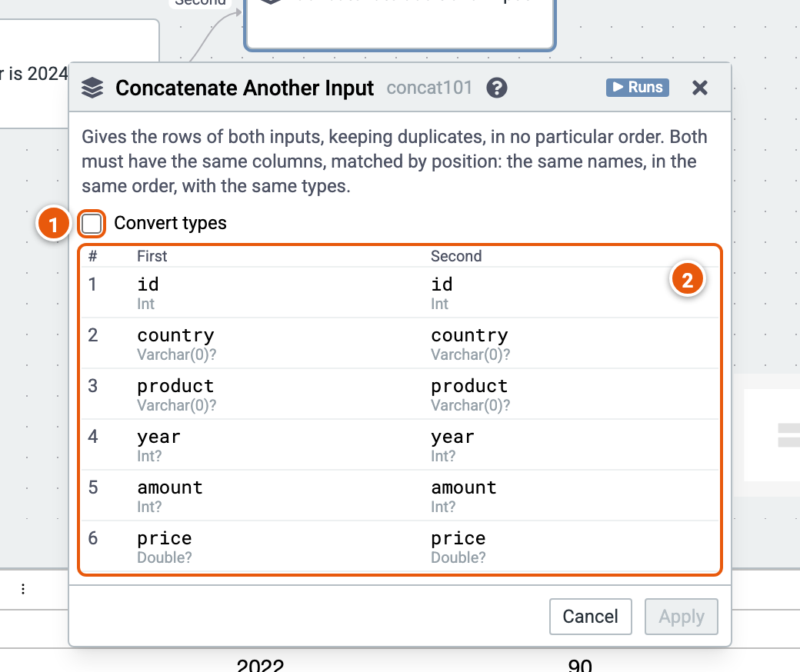The height and width of the screenshot is (672, 800).
Task: Open the vertical three-dot menu
Action: click(x=23, y=589)
